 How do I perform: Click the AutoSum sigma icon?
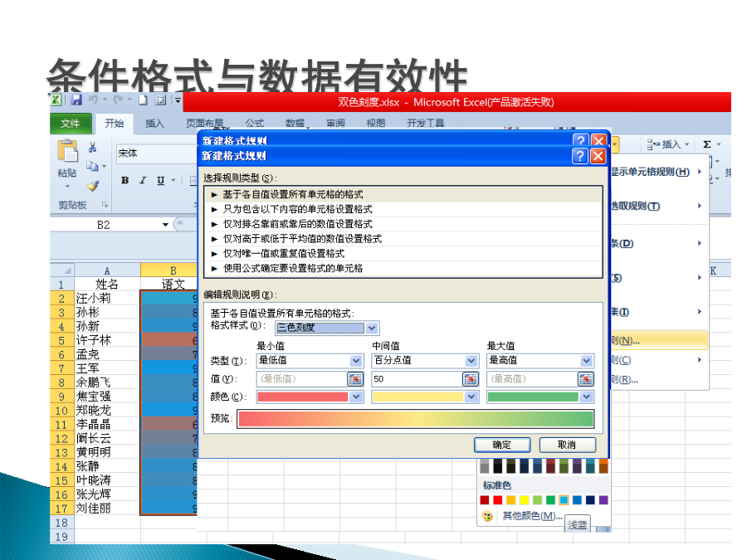(707, 144)
